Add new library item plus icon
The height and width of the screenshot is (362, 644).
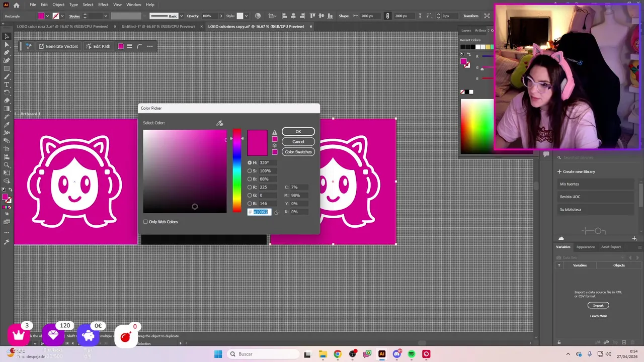tap(634, 238)
